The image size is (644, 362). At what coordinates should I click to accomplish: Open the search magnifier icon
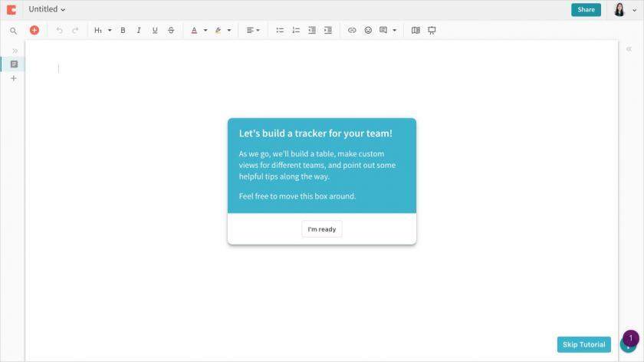[x=13, y=31]
